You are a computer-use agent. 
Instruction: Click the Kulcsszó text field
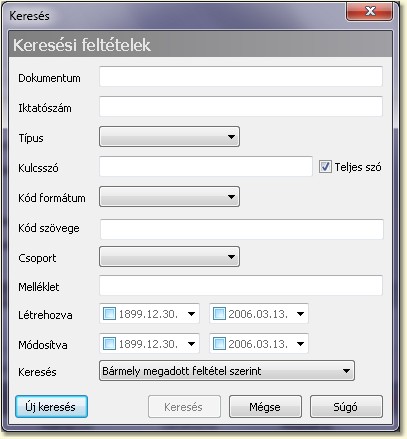[206, 167]
